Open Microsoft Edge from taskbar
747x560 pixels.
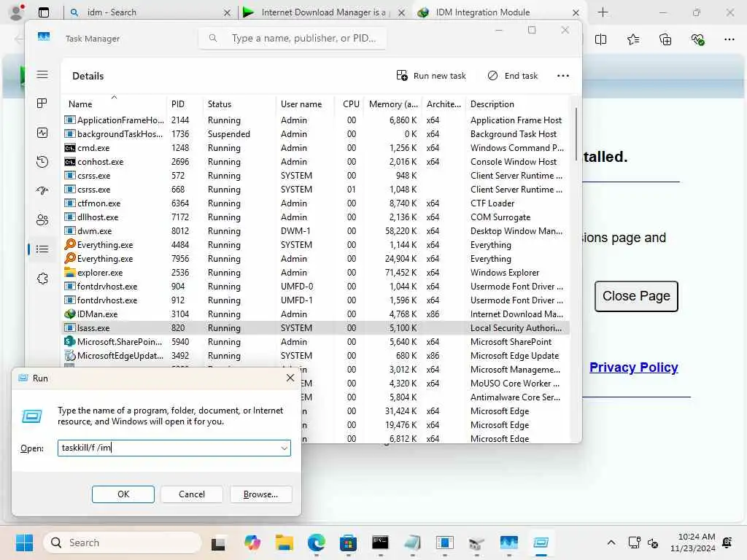(317, 542)
